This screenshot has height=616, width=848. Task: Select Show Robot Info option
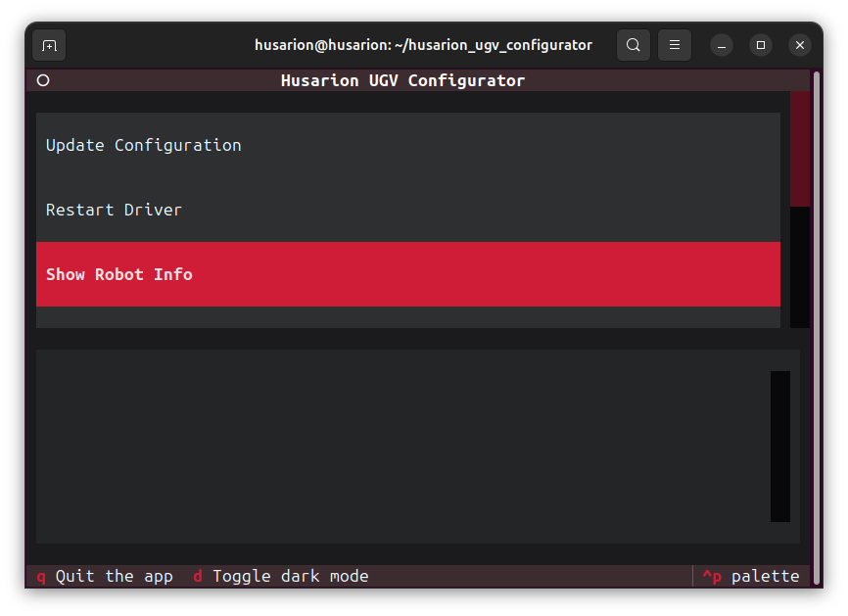(407, 274)
